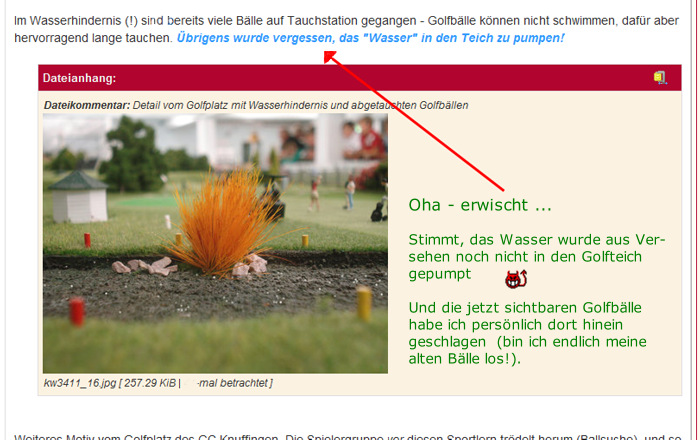Click the bold "Dateikommentar:" label
This screenshot has width=700, height=440.
pyautogui.click(x=86, y=105)
